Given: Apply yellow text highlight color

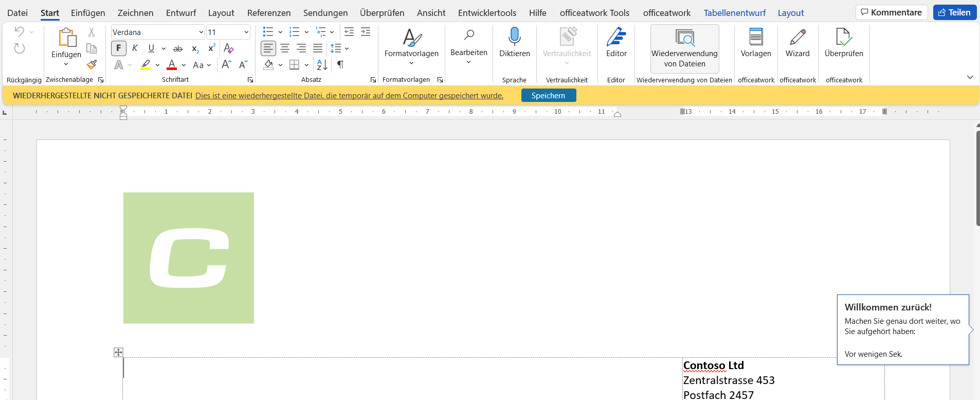Looking at the screenshot, I should pos(146,65).
